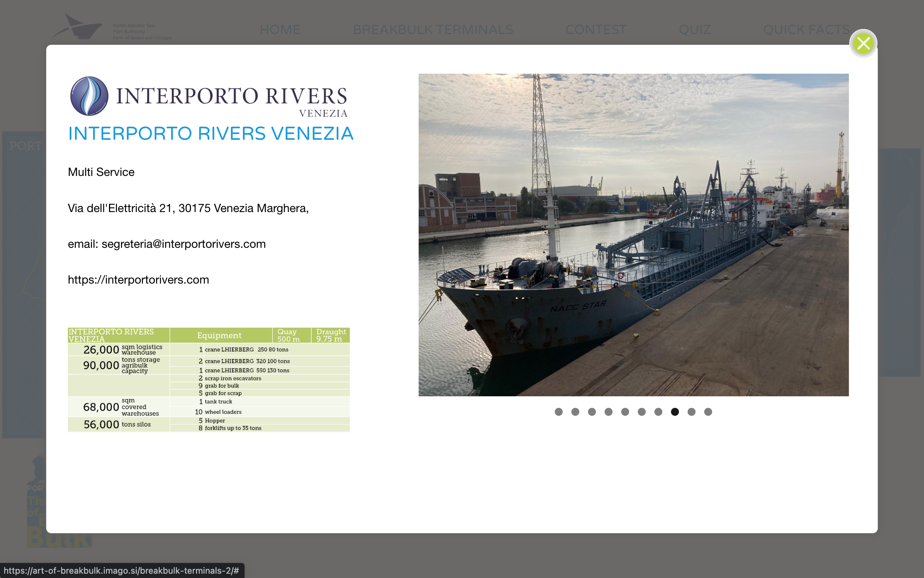Click the Via dell'Elettricità 21 address text
The image size is (924, 578).
(188, 208)
